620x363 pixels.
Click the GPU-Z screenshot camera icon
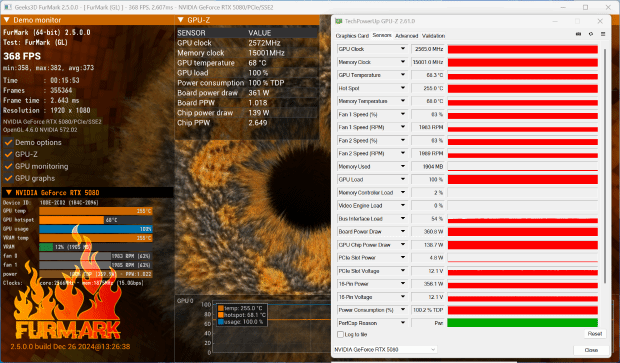(578, 34)
